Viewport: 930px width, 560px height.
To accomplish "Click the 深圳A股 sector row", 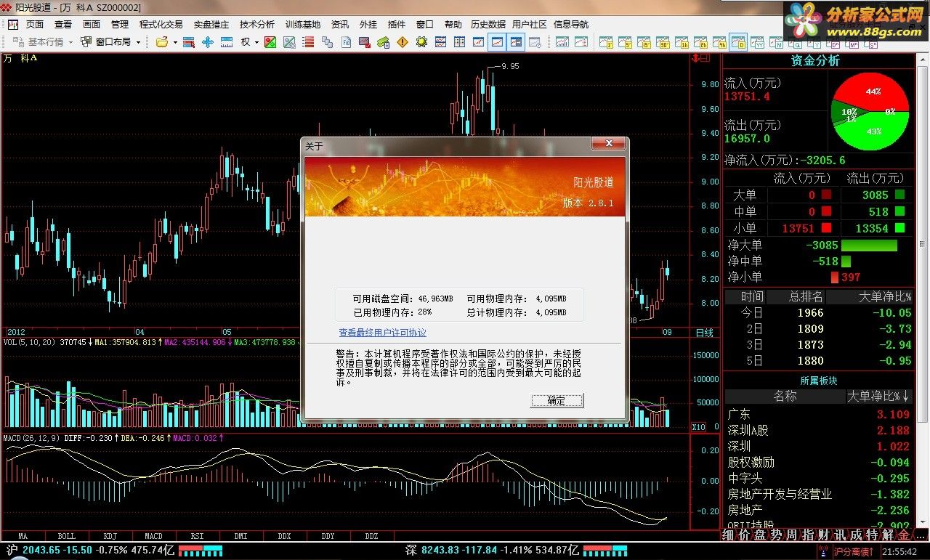I will (x=820, y=430).
